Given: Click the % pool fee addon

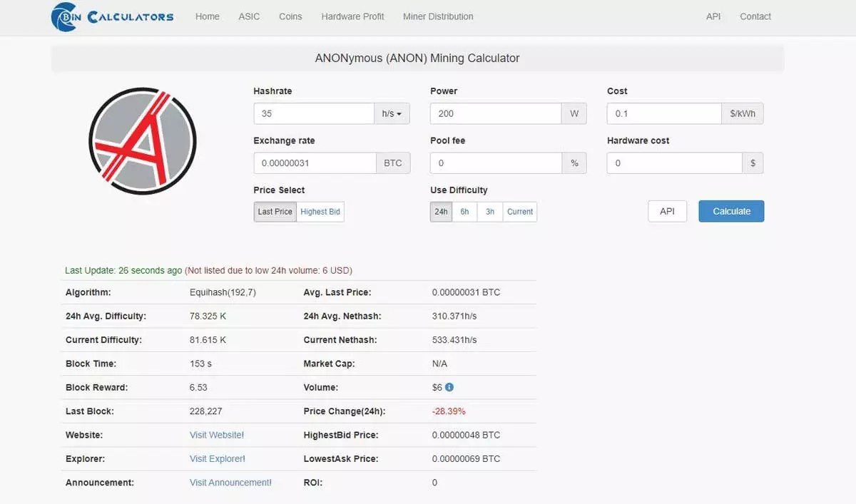Looking at the screenshot, I should coord(575,163).
